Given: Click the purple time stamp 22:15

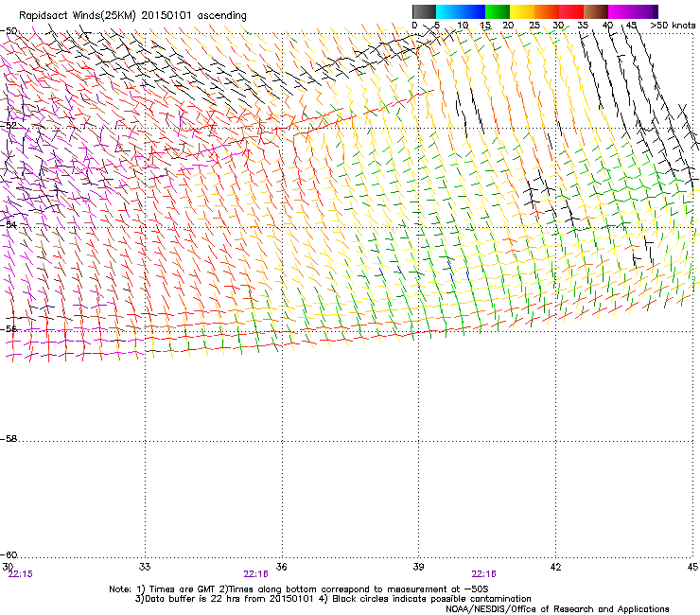Looking at the screenshot, I should (x=21, y=574).
